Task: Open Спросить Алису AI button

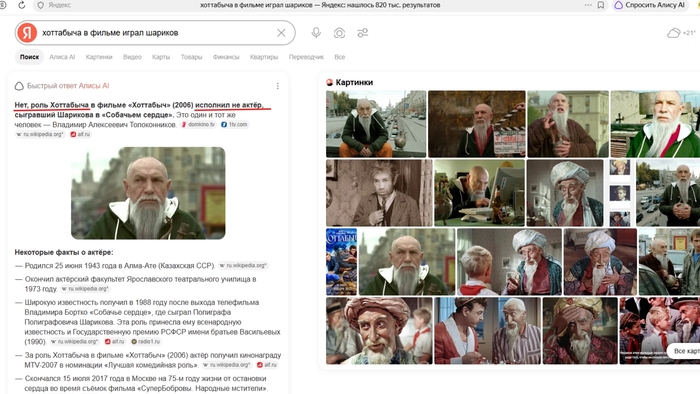Action: (650, 5)
